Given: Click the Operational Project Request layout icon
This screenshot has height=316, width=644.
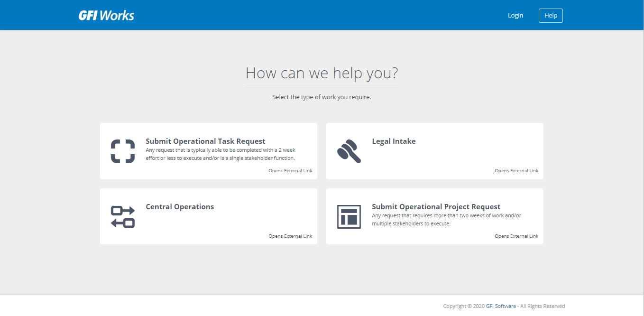Looking at the screenshot, I should pos(349,217).
